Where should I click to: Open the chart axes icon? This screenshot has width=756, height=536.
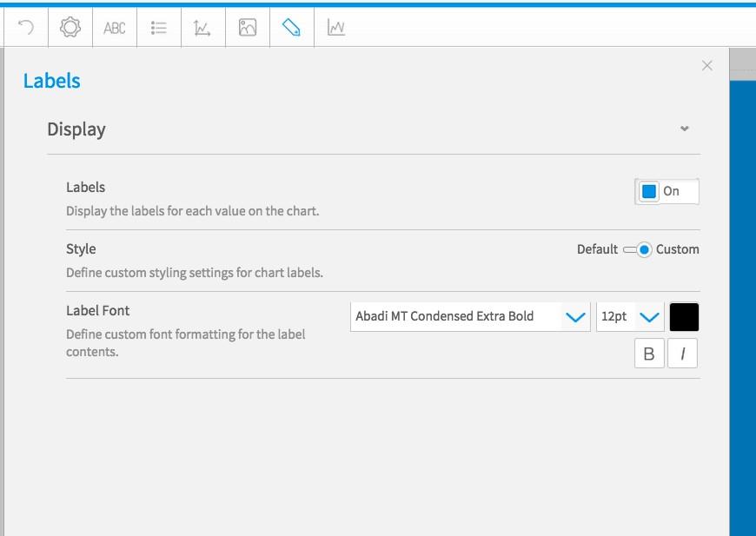pos(202,28)
